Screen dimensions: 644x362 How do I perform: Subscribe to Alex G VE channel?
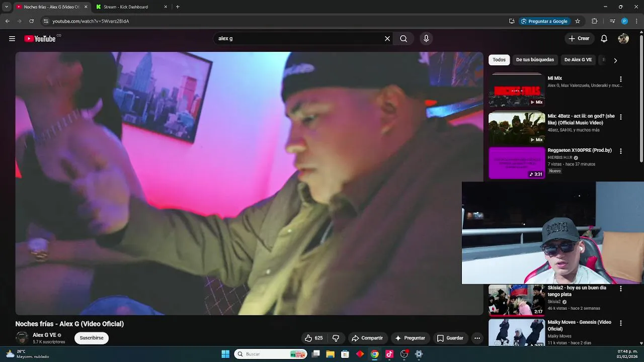point(92,338)
